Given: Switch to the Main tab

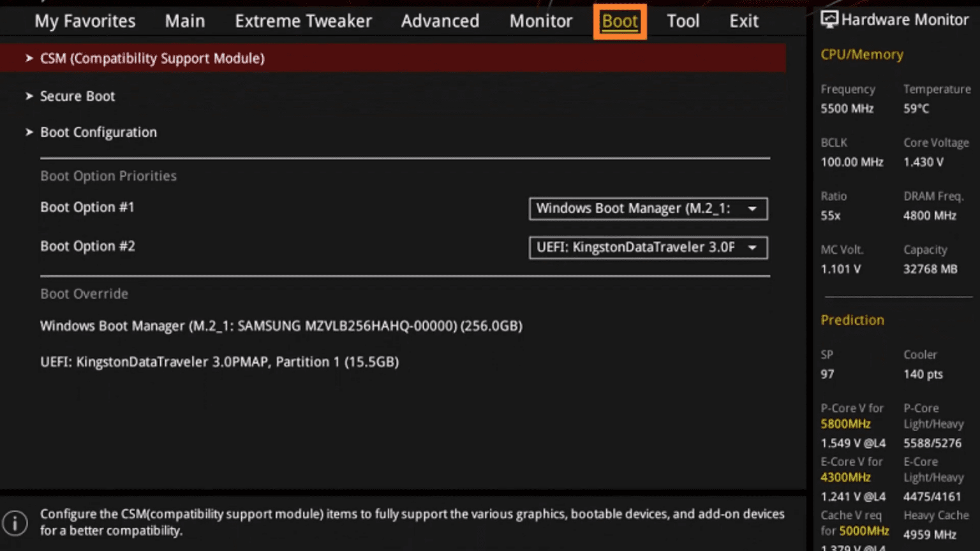Looking at the screenshot, I should [x=184, y=21].
